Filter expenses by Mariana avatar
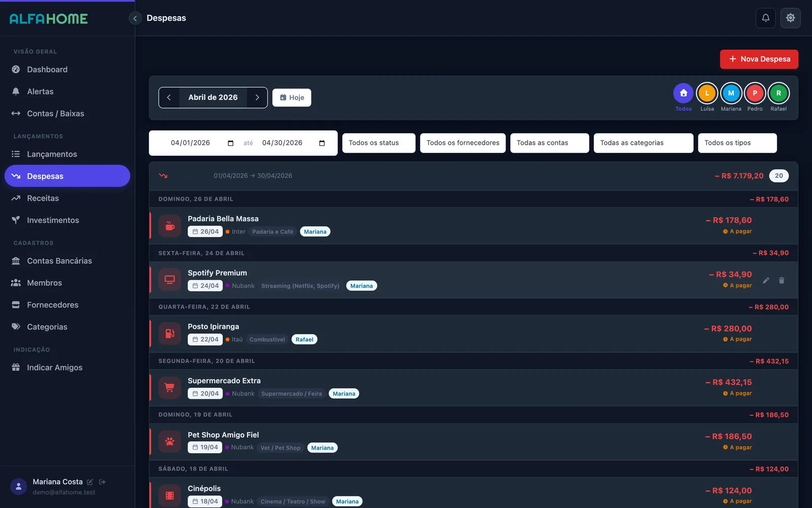The image size is (812, 508). click(731, 93)
